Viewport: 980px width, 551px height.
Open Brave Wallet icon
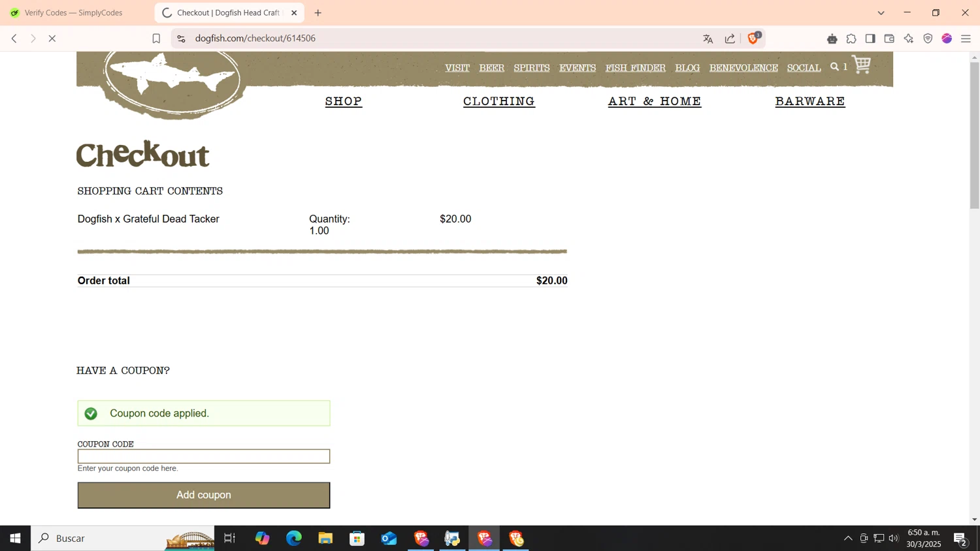pyautogui.click(x=889, y=39)
